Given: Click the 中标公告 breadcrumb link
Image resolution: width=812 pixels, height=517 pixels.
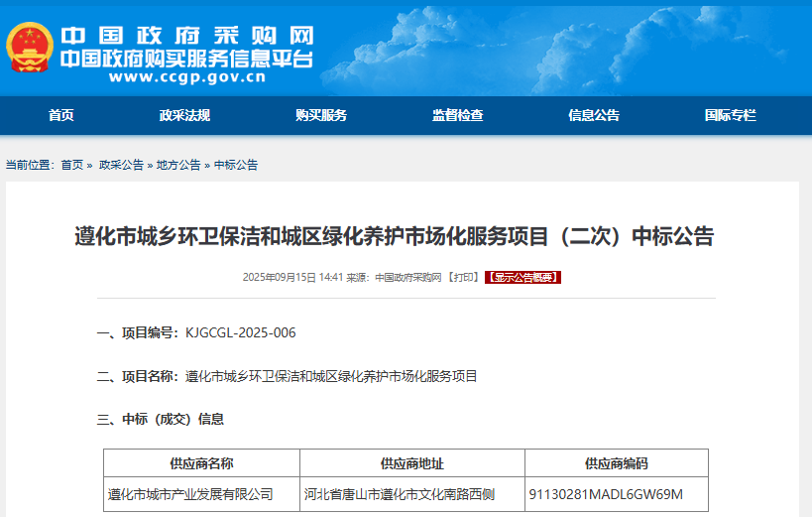Looking at the screenshot, I should (236, 165).
